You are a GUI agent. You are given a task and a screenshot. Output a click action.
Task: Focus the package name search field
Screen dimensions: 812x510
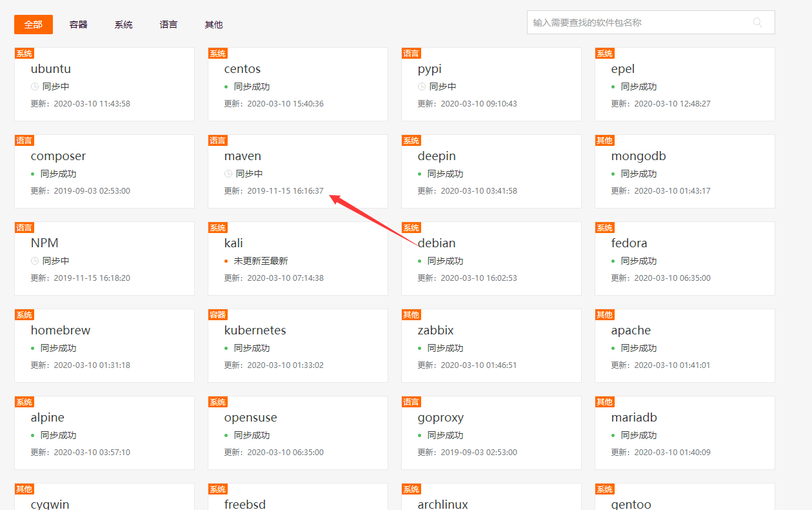639,23
